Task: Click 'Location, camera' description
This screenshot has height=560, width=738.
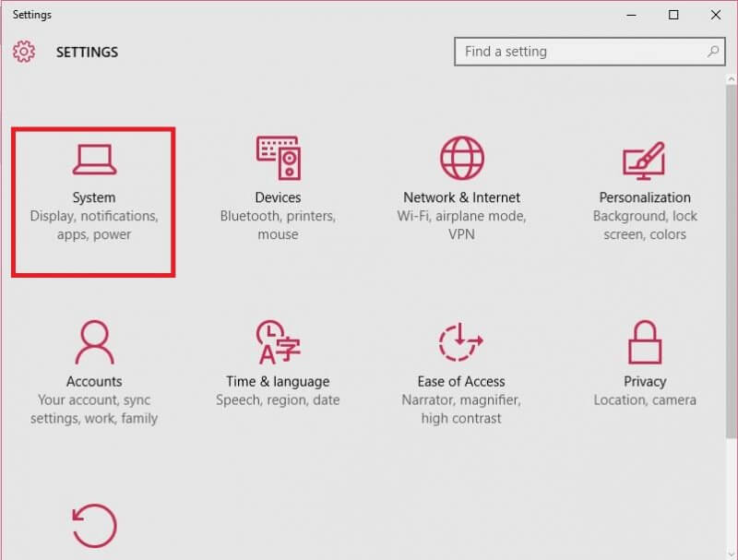Action: [645, 400]
